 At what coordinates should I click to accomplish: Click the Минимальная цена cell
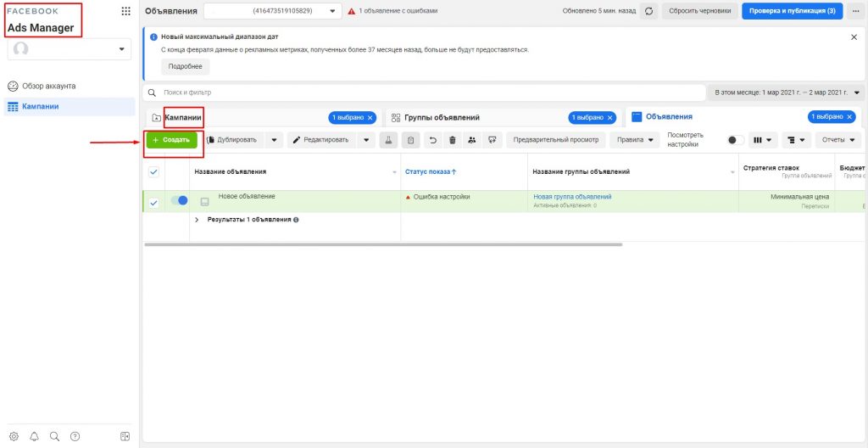(x=800, y=197)
